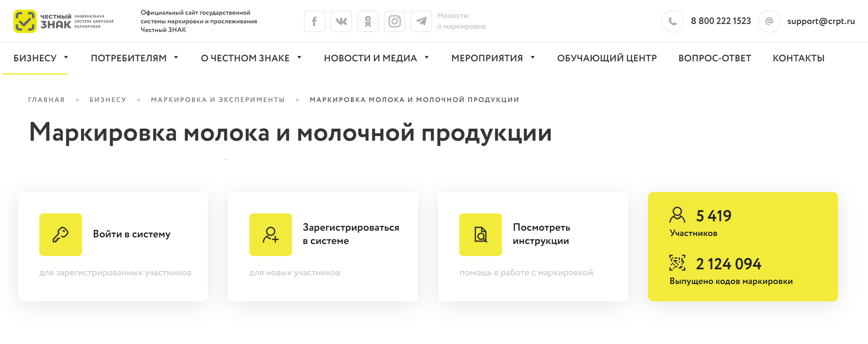The width and height of the screenshot is (868, 344).
Task: Call the 8 800 222 1523 number link
Action: 721,21
